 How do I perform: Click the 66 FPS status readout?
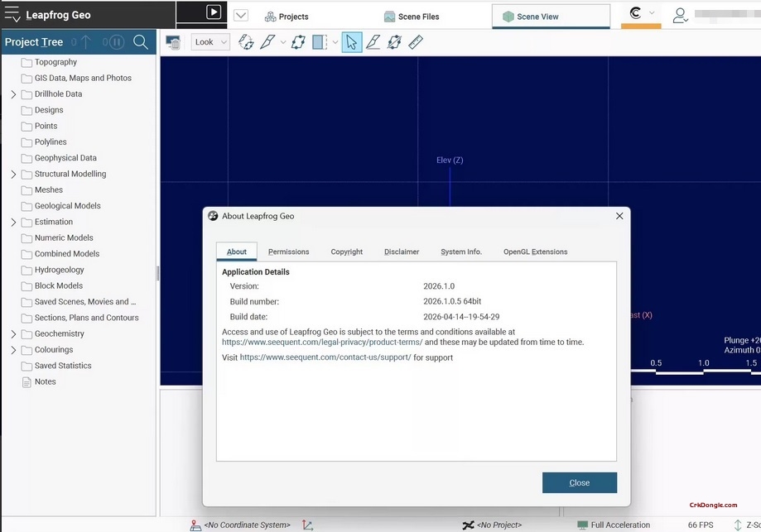point(701,525)
